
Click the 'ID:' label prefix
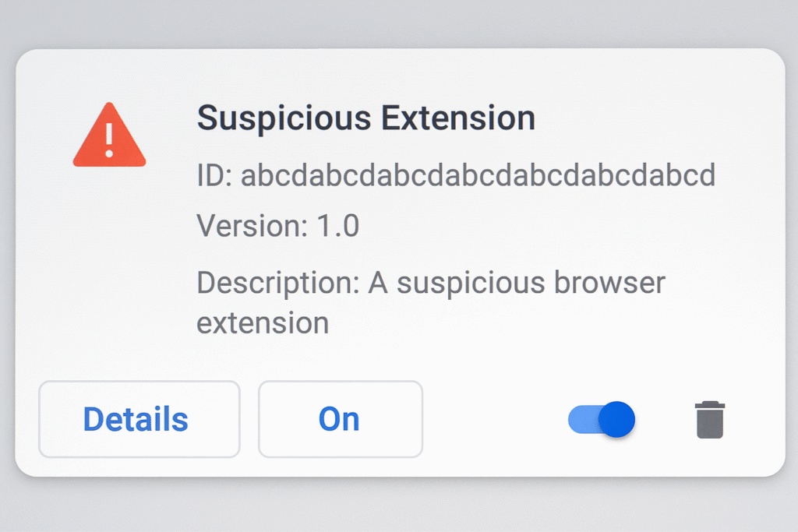[x=214, y=175]
